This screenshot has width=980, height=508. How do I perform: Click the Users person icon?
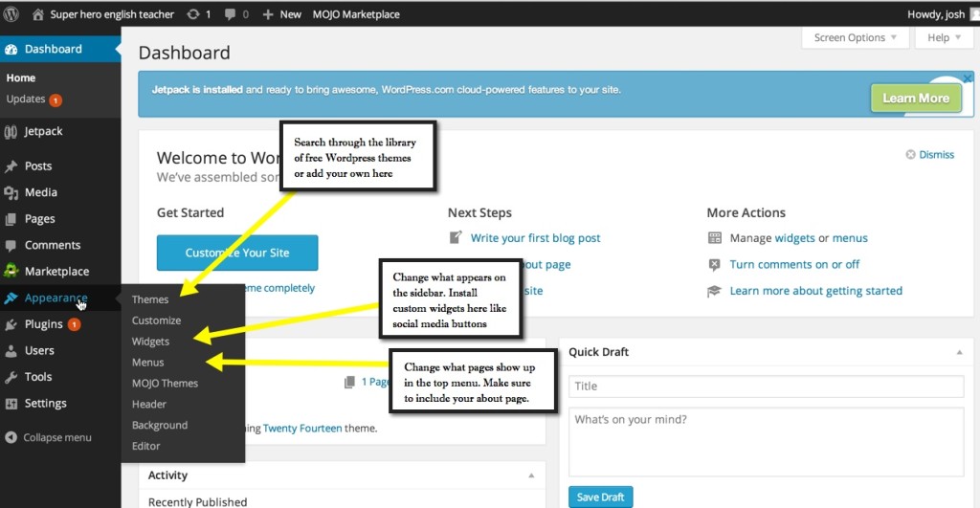pos(11,350)
